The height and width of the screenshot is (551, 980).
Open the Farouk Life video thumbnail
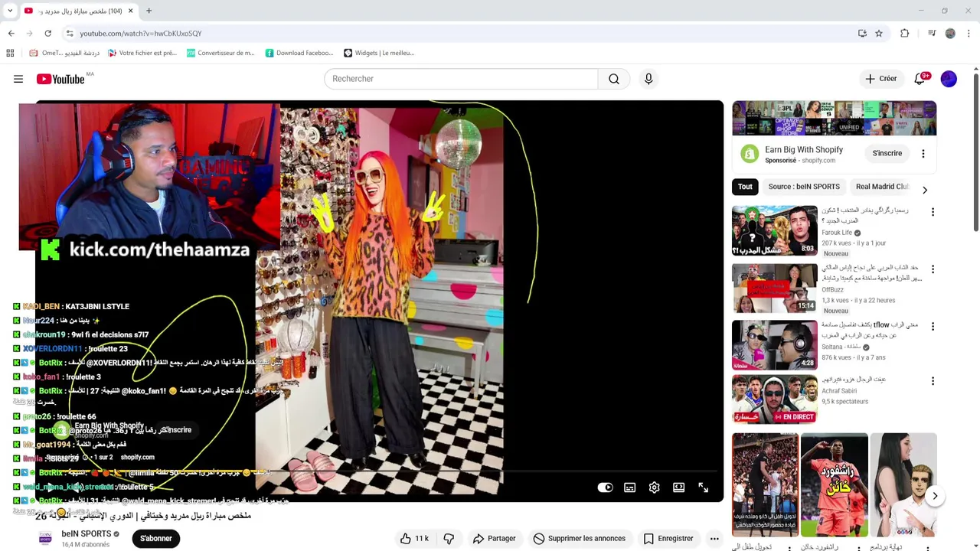coord(775,230)
